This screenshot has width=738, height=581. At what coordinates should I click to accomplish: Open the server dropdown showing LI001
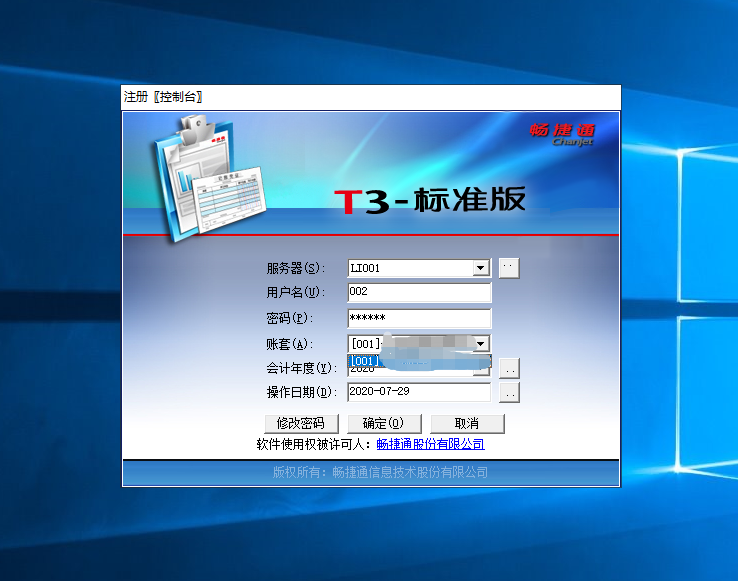tap(481, 268)
